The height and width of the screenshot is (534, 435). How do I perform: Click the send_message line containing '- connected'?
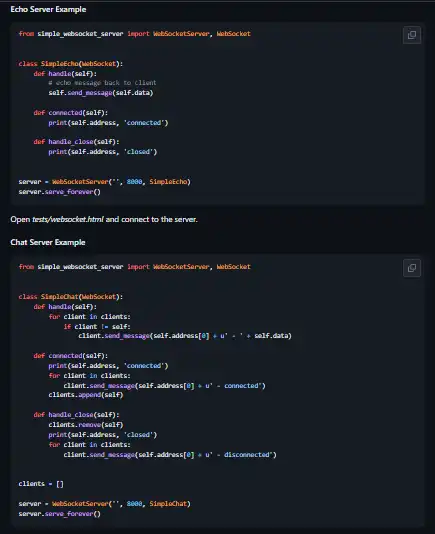click(164, 386)
